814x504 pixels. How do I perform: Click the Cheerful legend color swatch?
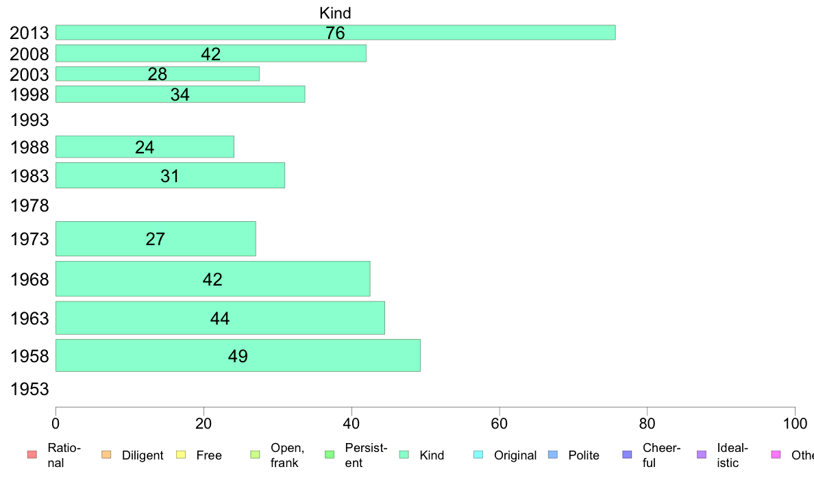coord(627,455)
